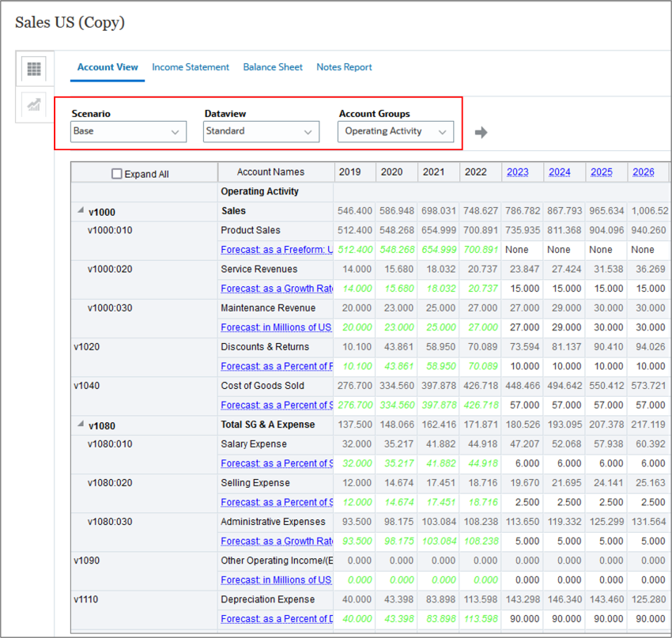Open the Forecast link under Depreciation Expense
The width and height of the screenshot is (672, 638).
coord(276,618)
